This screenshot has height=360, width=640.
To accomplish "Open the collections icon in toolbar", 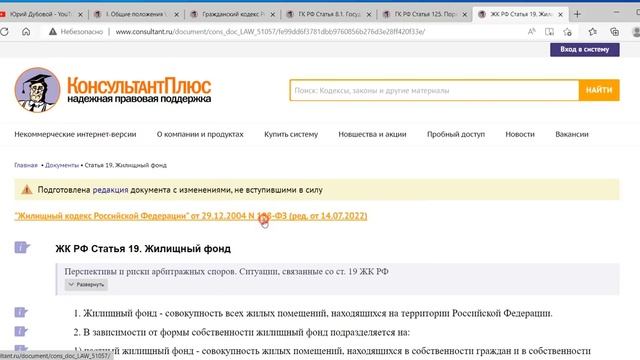I will tap(614, 31).
